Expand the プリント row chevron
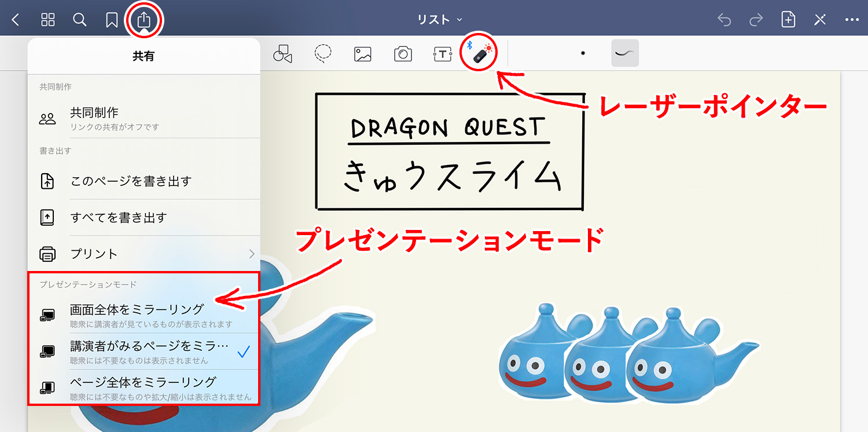The width and height of the screenshot is (868, 432). click(x=252, y=254)
